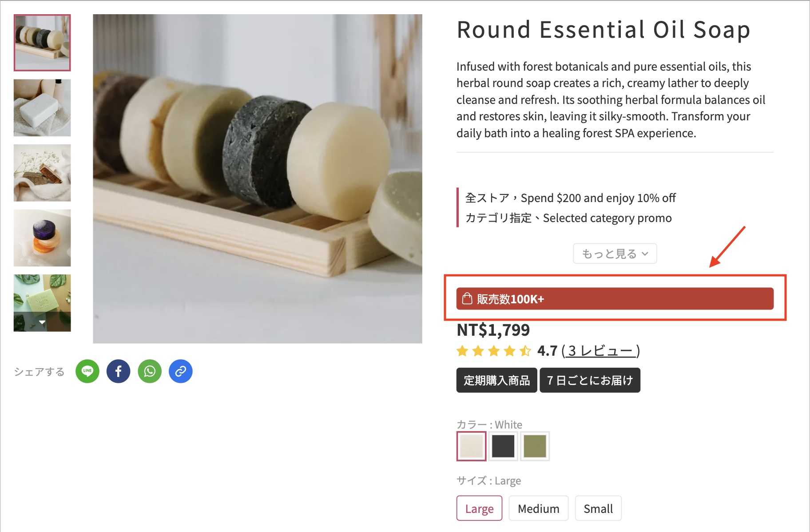Click the star rating icons
810x532 pixels.
point(494,351)
